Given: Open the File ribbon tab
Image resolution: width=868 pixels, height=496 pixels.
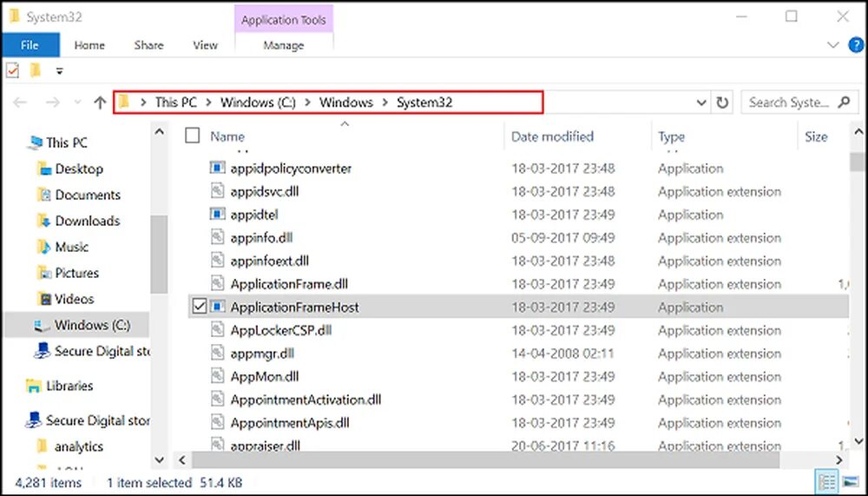Looking at the screenshot, I should click(30, 45).
